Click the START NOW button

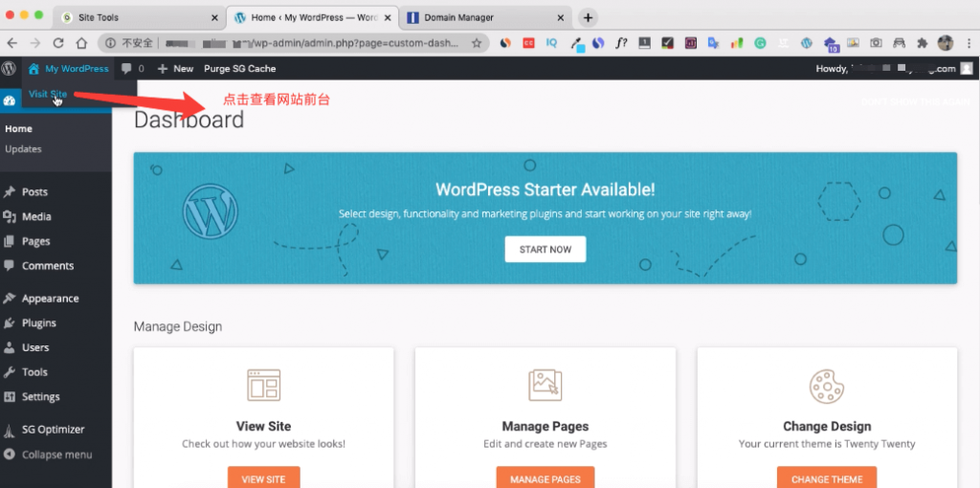point(546,250)
